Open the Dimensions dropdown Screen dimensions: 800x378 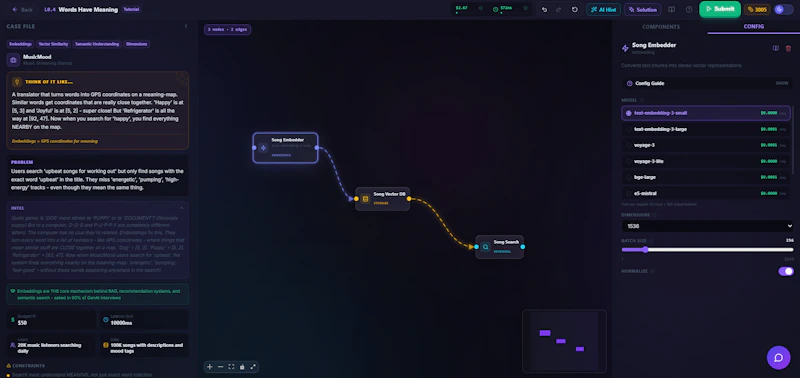(707, 226)
